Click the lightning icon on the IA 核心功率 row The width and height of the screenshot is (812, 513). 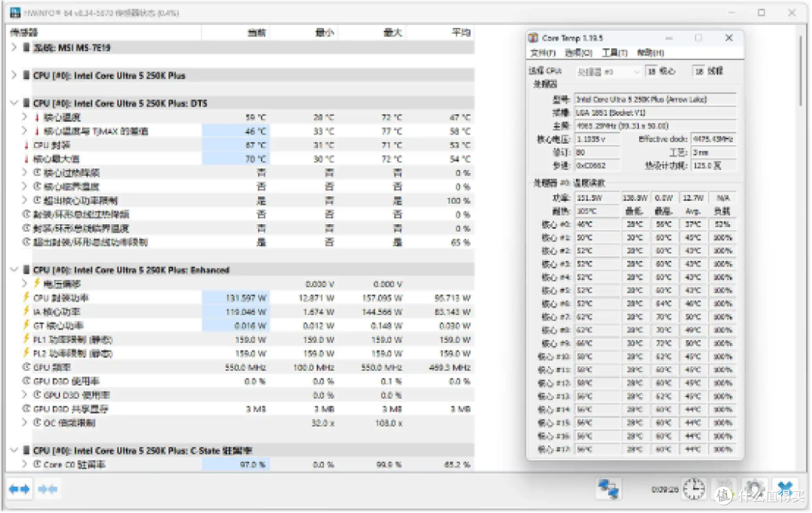[26, 311]
